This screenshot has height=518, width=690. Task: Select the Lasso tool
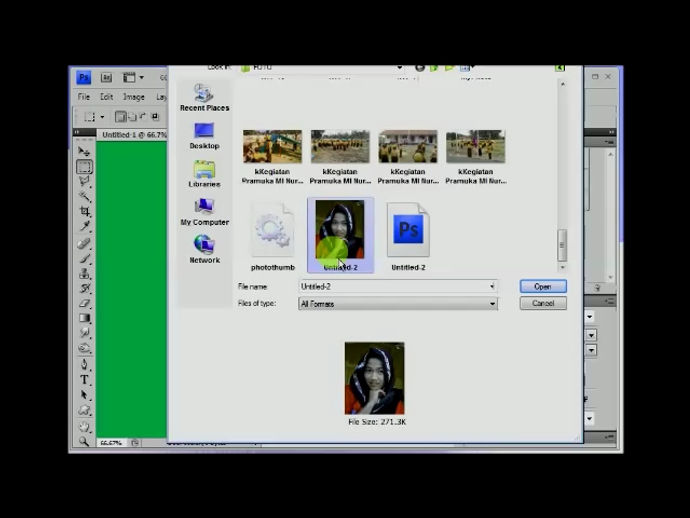point(84,181)
